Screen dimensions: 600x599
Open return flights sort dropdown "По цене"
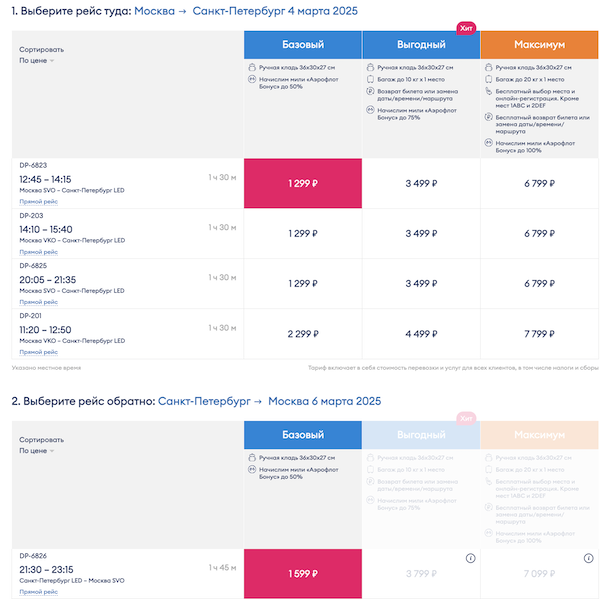click(38, 450)
